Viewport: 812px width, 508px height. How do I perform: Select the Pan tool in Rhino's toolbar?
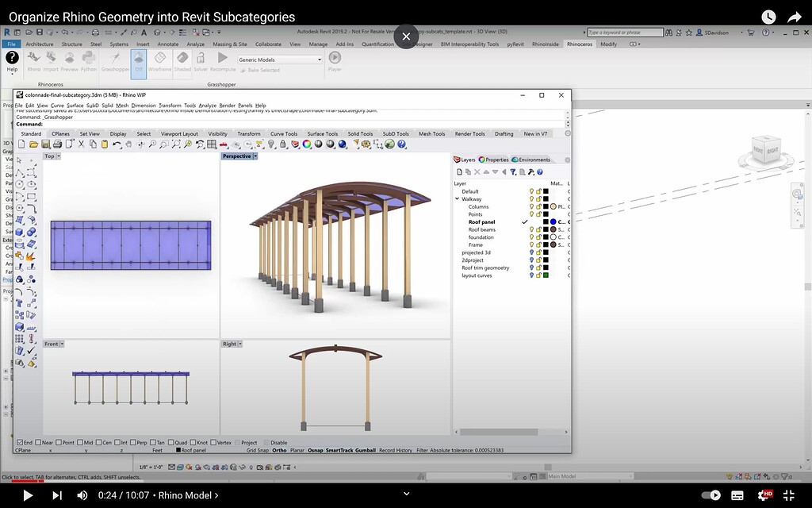[x=128, y=144]
